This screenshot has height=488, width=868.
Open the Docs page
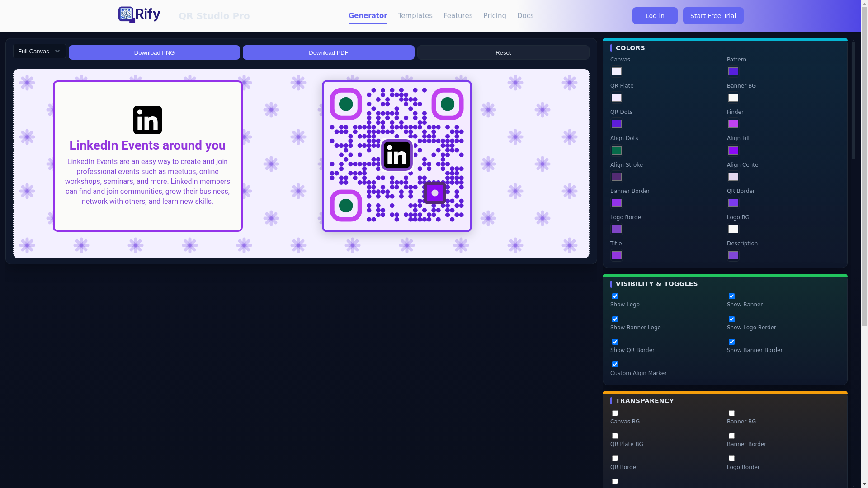click(525, 16)
